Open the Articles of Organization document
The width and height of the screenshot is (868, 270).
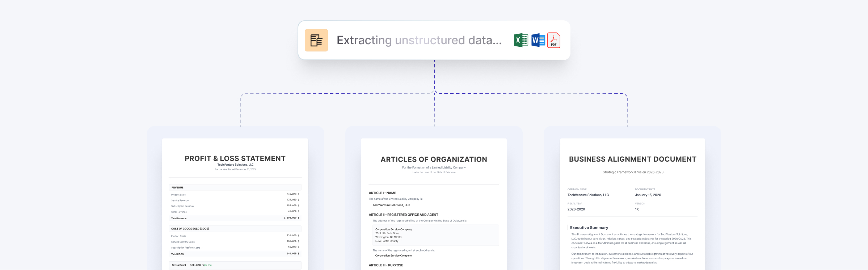[x=434, y=159]
